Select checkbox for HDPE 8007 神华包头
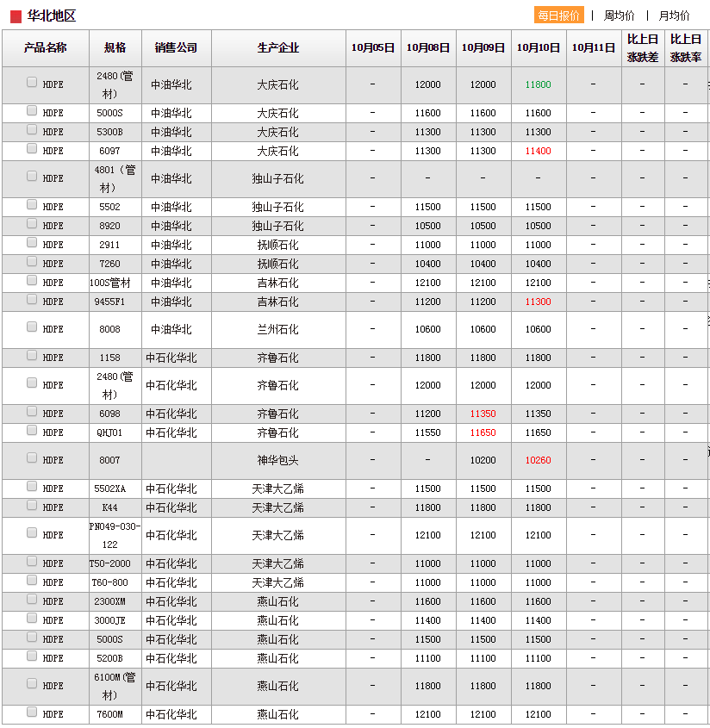This screenshot has height=728, width=710. coord(32,457)
